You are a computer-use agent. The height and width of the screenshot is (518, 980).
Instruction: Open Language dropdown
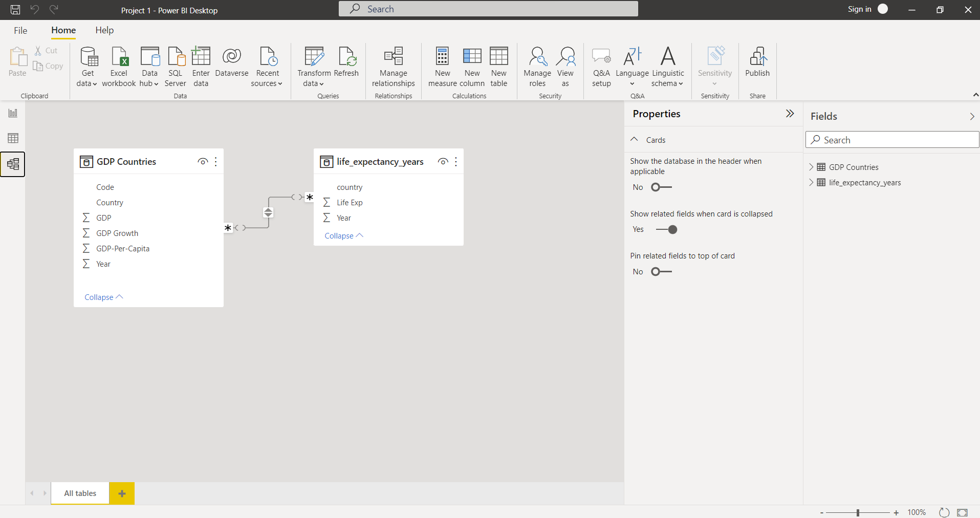tap(632, 67)
